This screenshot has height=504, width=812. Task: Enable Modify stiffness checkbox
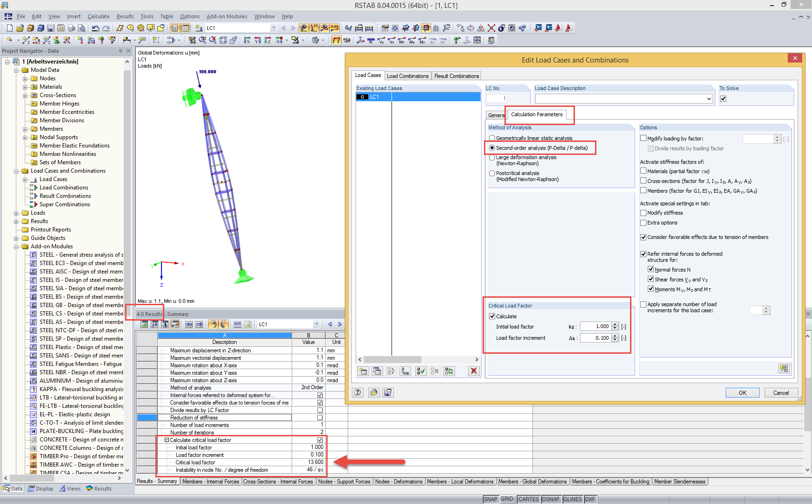coord(643,213)
